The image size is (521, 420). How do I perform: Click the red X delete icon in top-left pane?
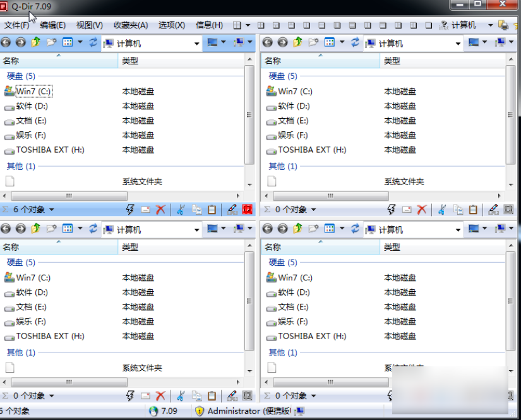[x=161, y=210]
